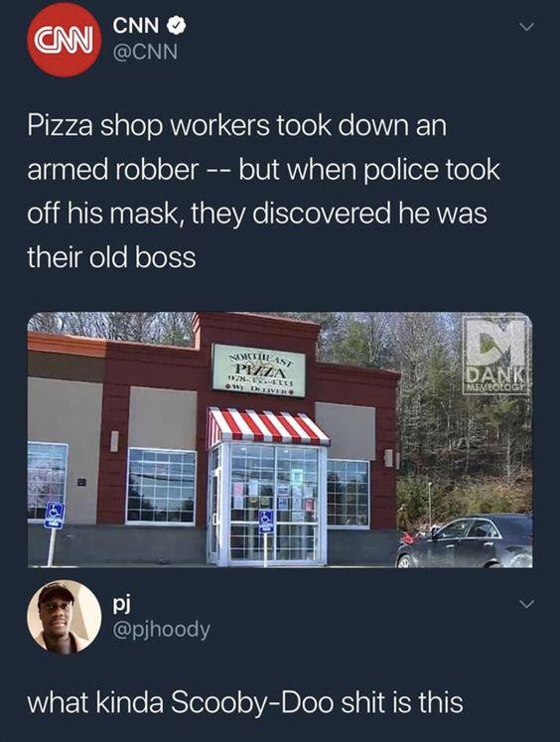
Task: Click the glass entrance door in photo
Action: [273, 504]
